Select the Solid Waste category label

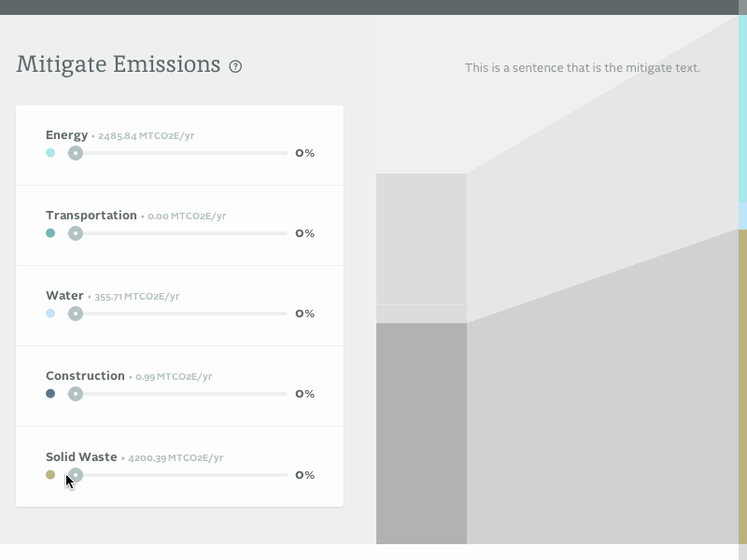[81, 456]
